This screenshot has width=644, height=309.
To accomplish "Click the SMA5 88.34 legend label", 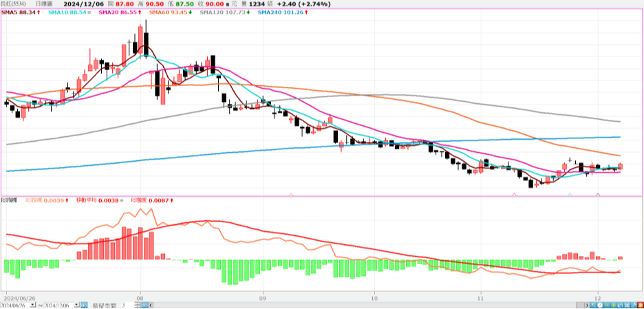I will [21, 12].
